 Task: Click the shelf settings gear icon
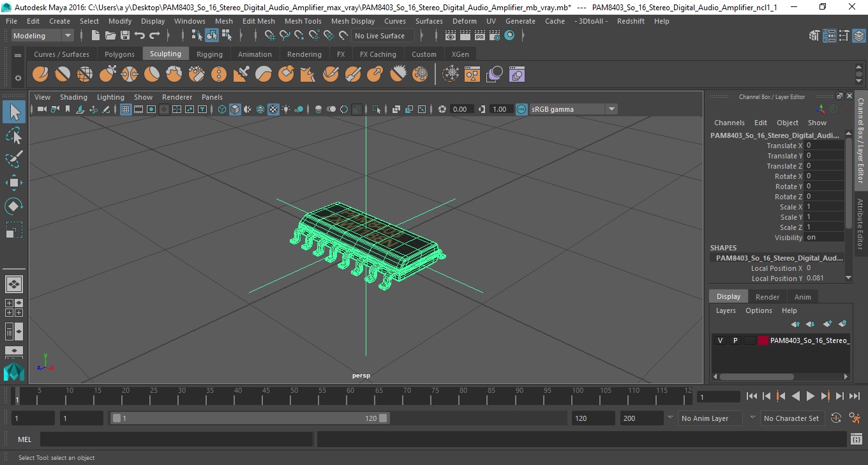[18, 77]
